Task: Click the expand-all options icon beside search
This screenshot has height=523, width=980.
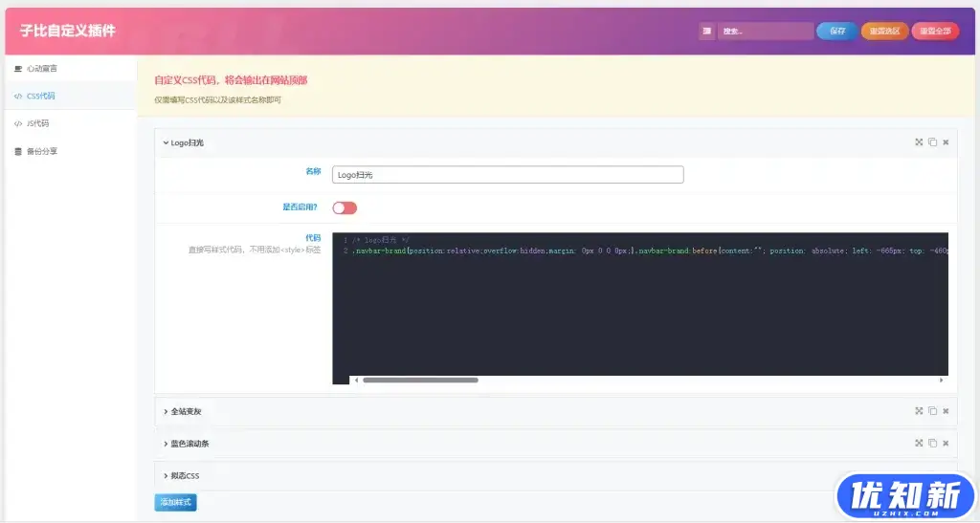Action: pyautogui.click(x=707, y=31)
